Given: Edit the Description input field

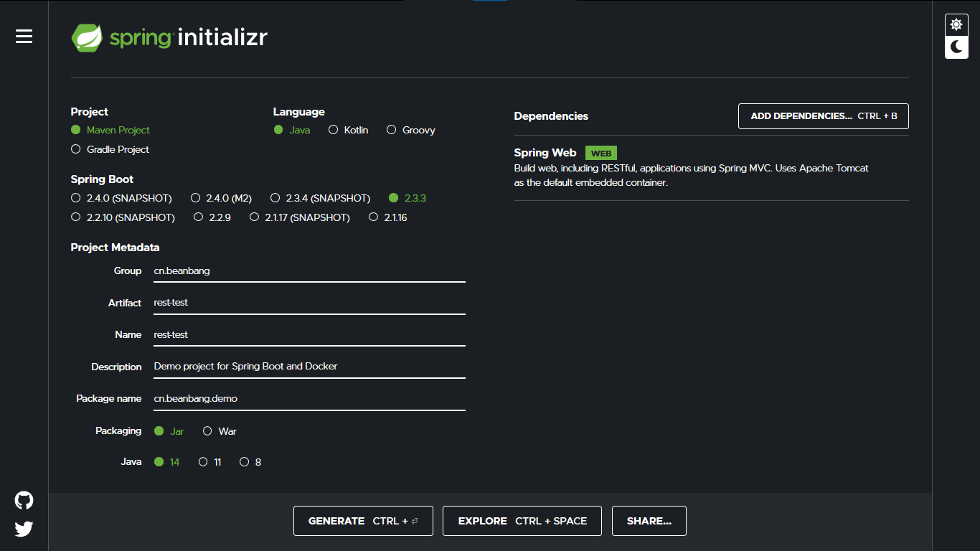Looking at the screenshot, I should tap(309, 367).
